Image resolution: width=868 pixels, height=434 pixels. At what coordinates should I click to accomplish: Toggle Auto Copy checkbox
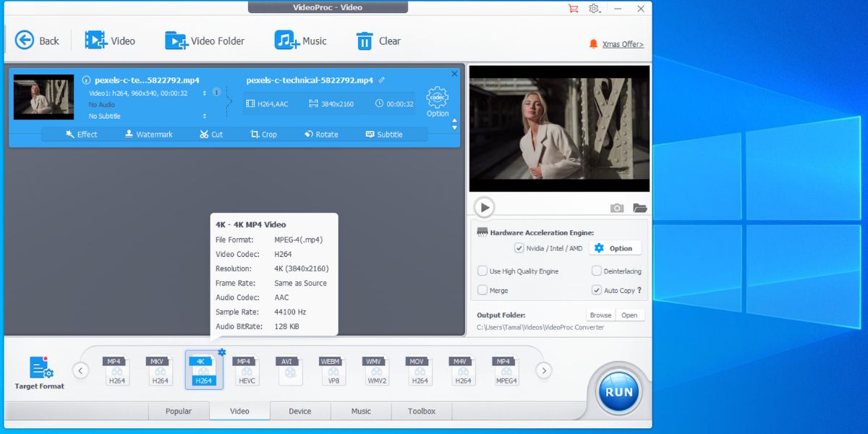pyautogui.click(x=597, y=290)
